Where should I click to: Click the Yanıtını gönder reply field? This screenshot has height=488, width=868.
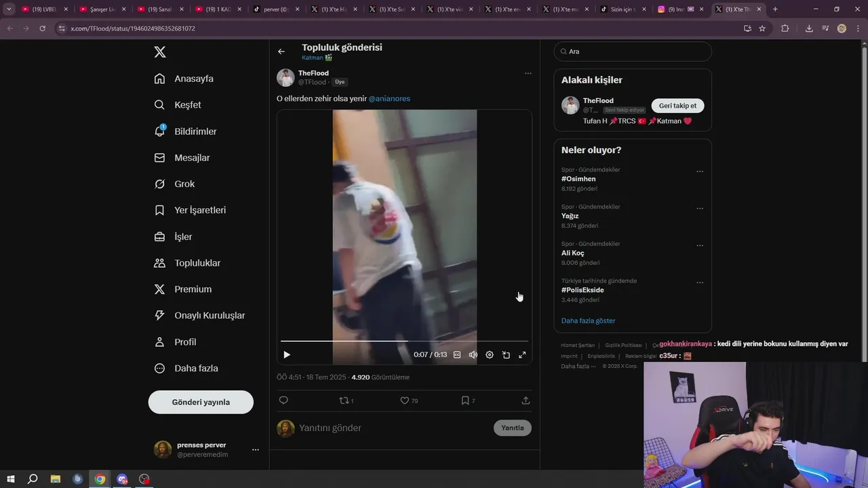pyautogui.click(x=393, y=428)
